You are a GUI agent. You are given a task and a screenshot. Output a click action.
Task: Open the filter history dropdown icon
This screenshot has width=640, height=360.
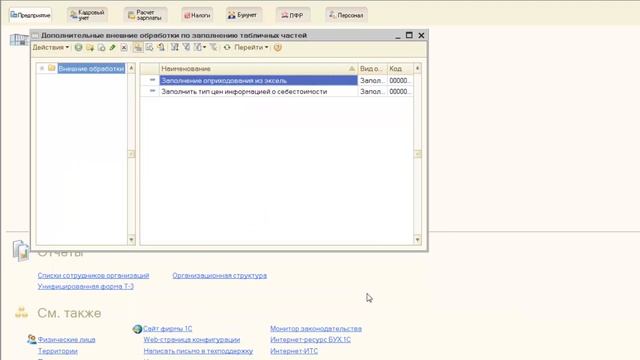point(200,48)
